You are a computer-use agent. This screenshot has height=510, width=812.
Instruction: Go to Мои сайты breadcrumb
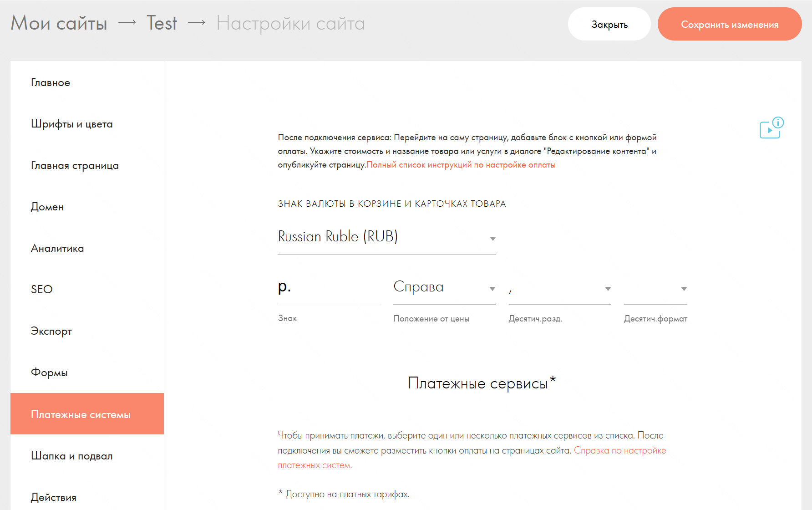click(59, 23)
